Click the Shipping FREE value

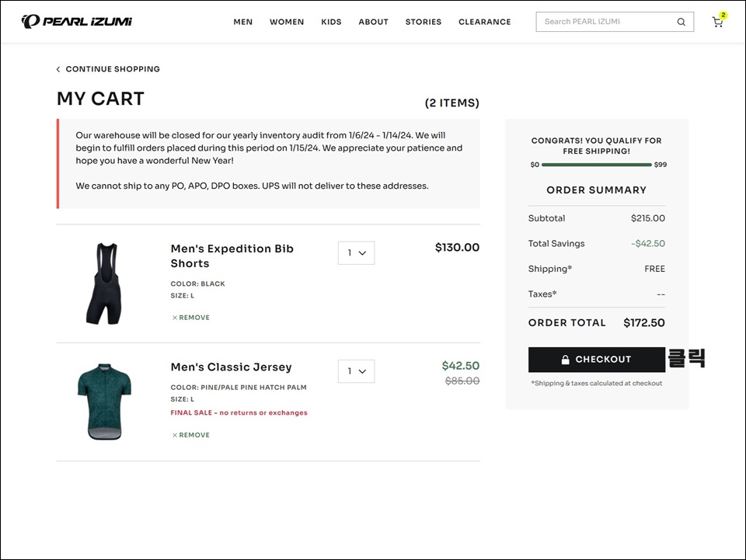(x=654, y=269)
